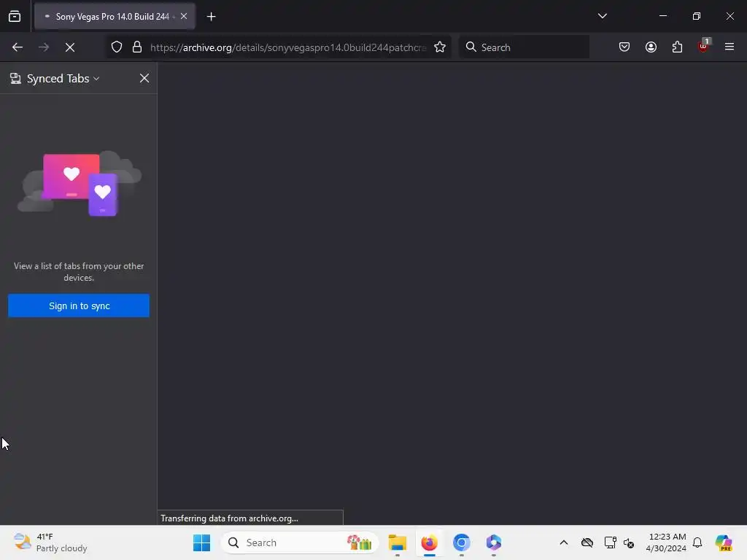The height and width of the screenshot is (560, 747).
Task: Close the Synced Tabs sidebar
Action: pos(144,79)
